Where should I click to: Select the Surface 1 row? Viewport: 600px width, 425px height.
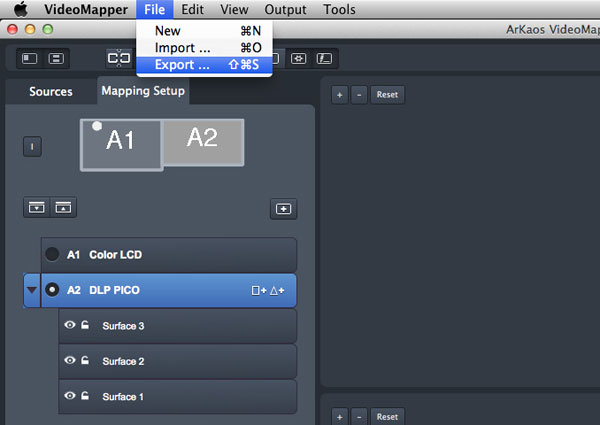pyautogui.click(x=178, y=397)
